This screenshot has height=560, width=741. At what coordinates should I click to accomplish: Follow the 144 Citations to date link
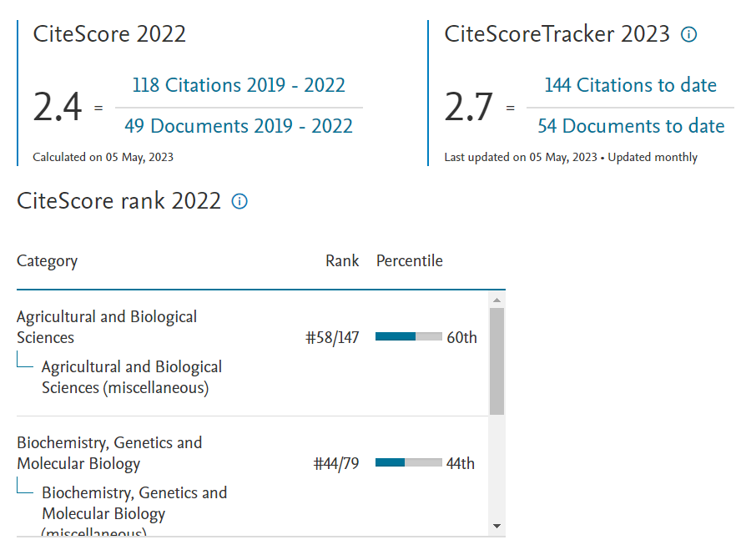click(630, 85)
